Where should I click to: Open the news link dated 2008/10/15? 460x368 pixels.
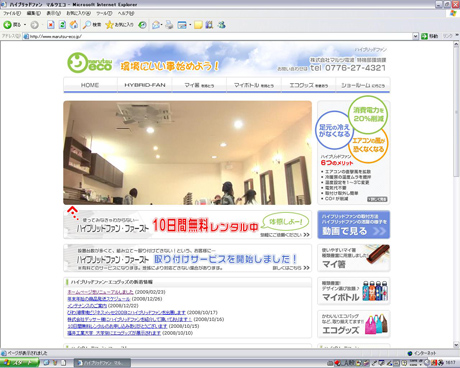117,326
